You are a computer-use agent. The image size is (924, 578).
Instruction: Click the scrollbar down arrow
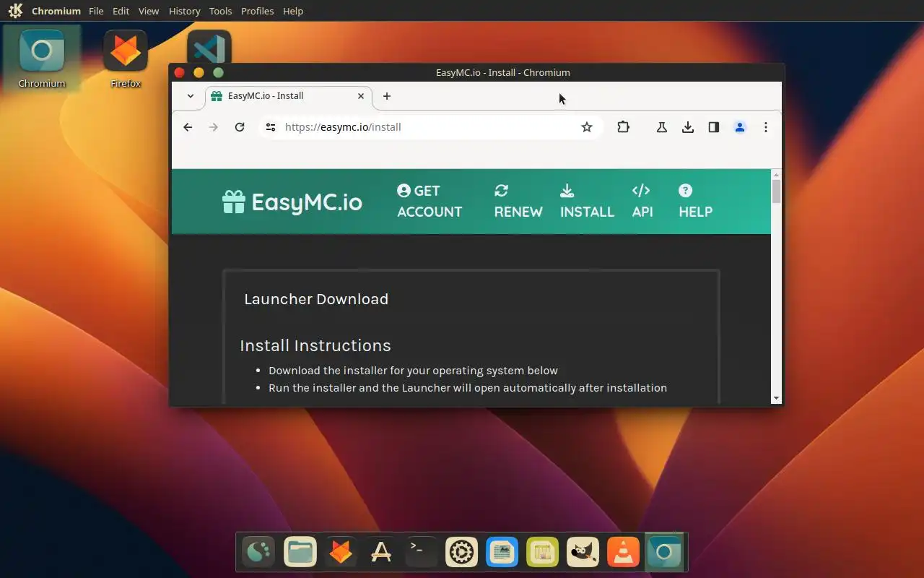(777, 398)
